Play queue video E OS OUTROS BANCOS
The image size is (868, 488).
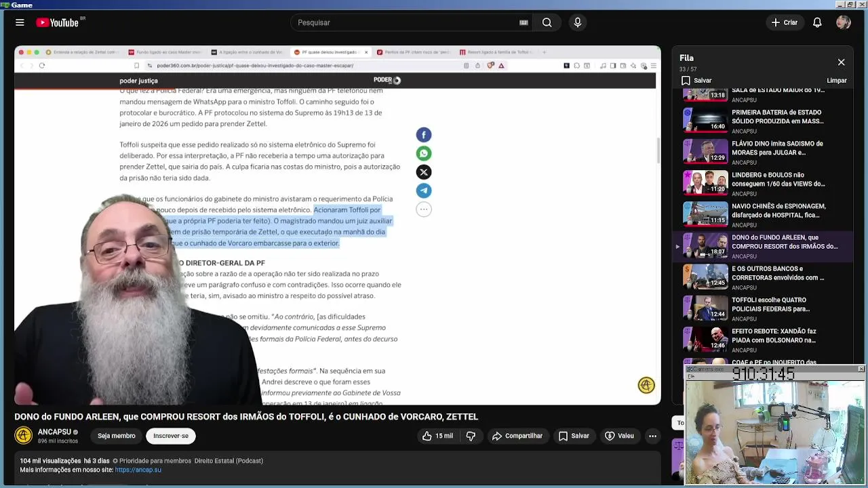[763, 277]
